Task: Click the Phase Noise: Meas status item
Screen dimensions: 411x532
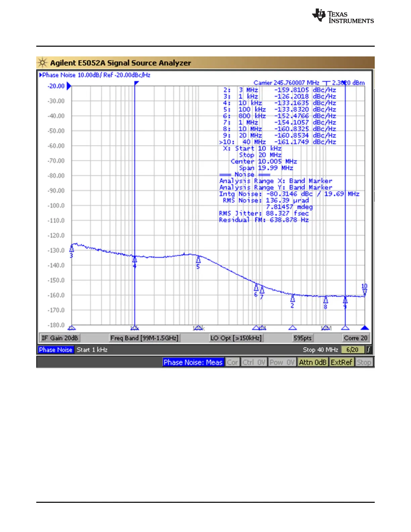Action: [193, 362]
